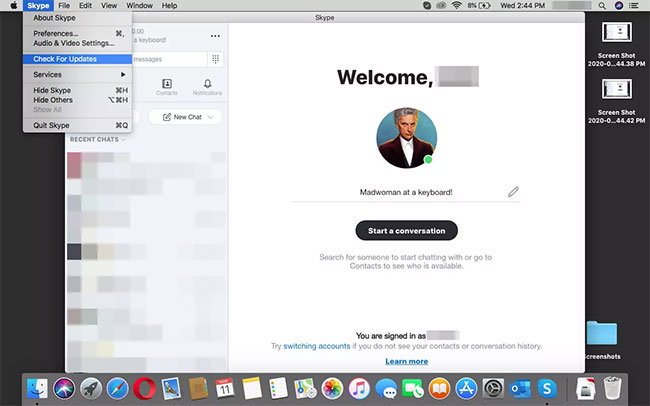Click the three-dot More menu icon
The image size is (650, 406).
point(215,36)
